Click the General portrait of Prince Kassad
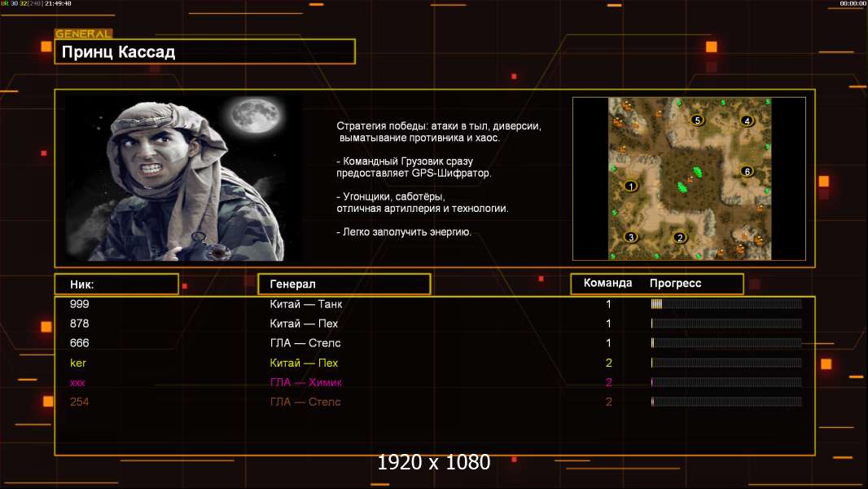The height and width of the screenshot is (489, 868). click(182, 178)
